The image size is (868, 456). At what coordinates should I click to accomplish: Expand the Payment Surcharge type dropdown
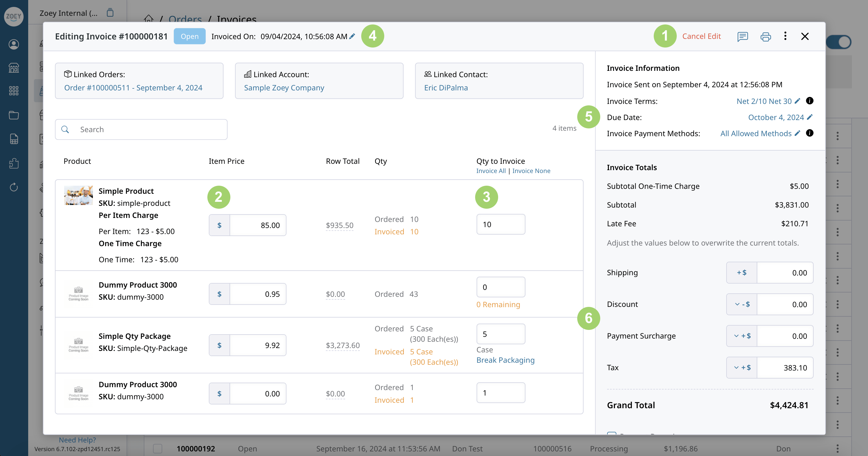pos(742,336)
